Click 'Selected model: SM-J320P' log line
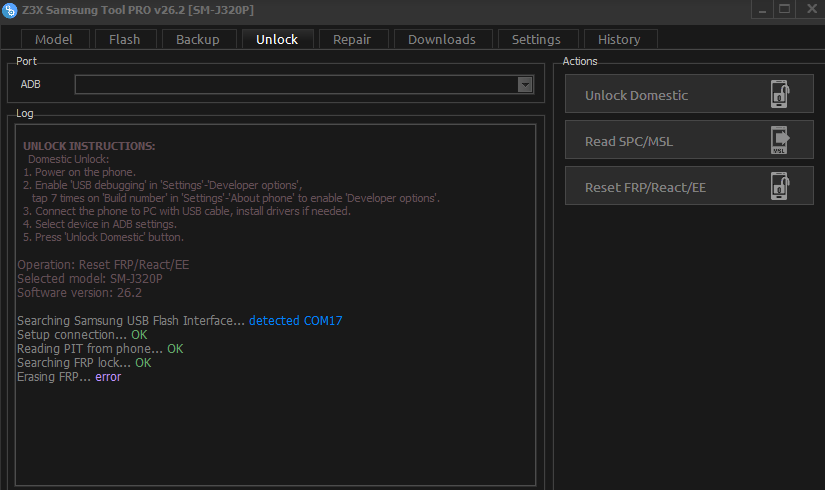 tap(89, 279)
